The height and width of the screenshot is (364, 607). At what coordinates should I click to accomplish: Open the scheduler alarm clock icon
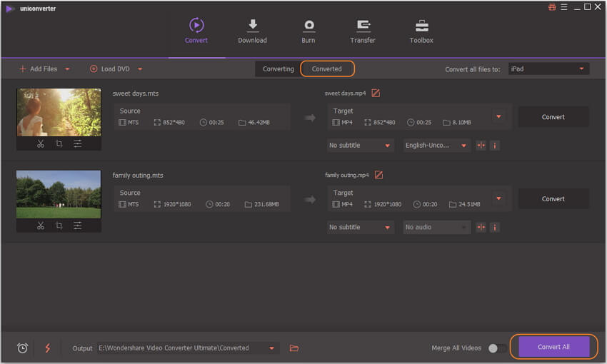22,348
